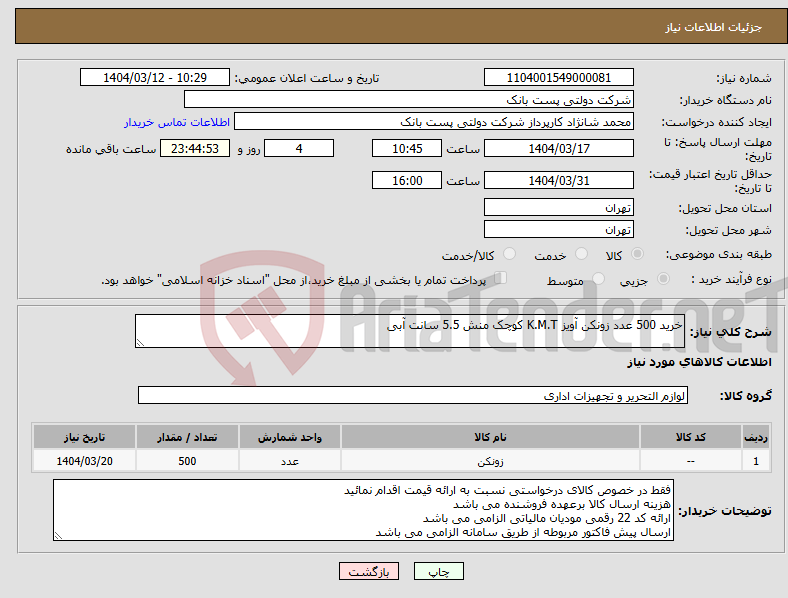Click the شماره نیاز field 1104001549000081
788x598 pixels.
coord(558,77)
